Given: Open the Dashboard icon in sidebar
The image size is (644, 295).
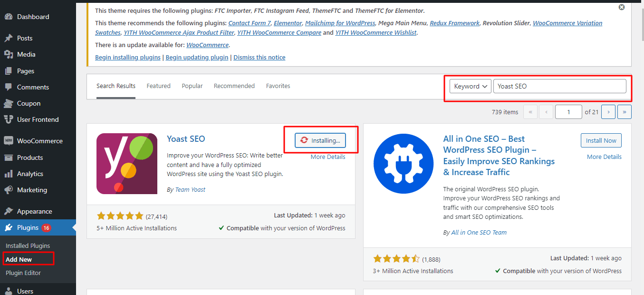Looking at the screenshot, I should (x=9, y=17).
